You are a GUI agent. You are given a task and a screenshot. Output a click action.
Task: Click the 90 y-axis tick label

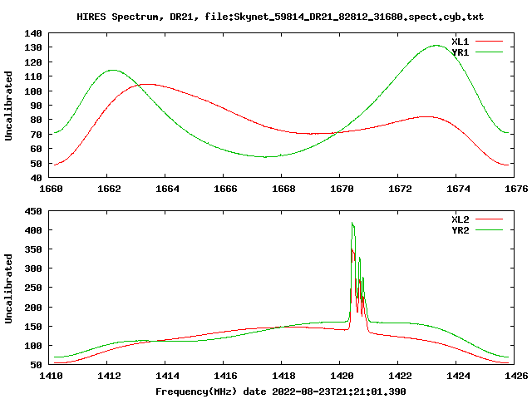point(37,106)
